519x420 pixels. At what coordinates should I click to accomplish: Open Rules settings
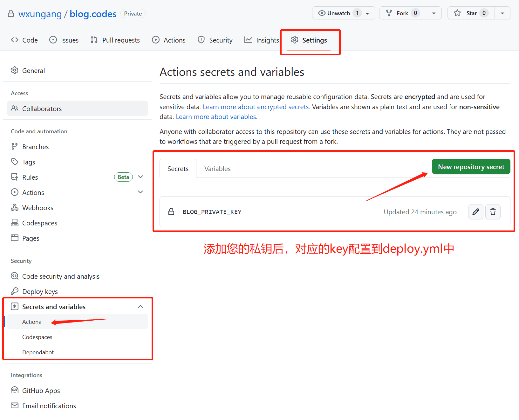click(x=78, y=177)
